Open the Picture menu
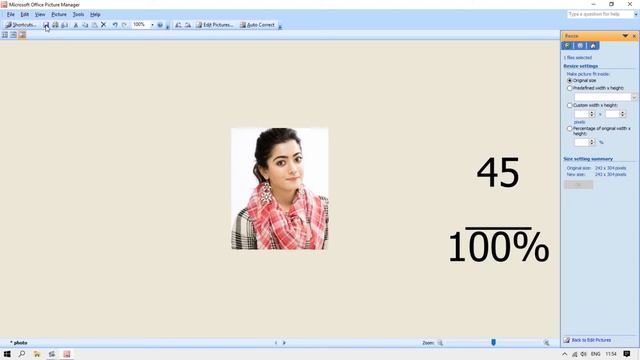The height and width of the screenshot is (360, 640). point(59,14)
